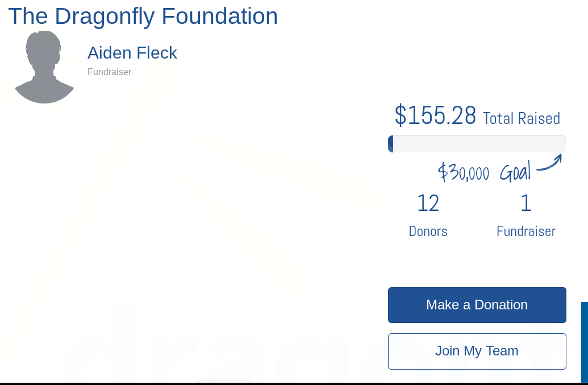Viewport: 588px width, 385px height.
Task: Click the blue vertical strip at right edge
Action: click(584, 341)
